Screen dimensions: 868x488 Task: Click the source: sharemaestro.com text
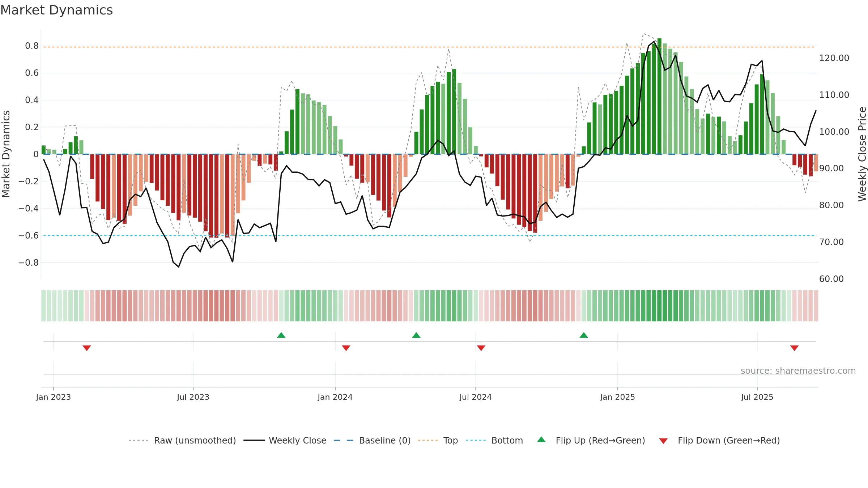point(798,371)
